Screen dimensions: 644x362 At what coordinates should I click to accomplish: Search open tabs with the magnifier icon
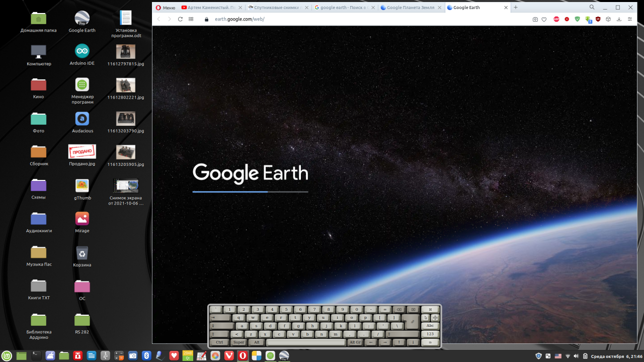(x=592, y=8)
